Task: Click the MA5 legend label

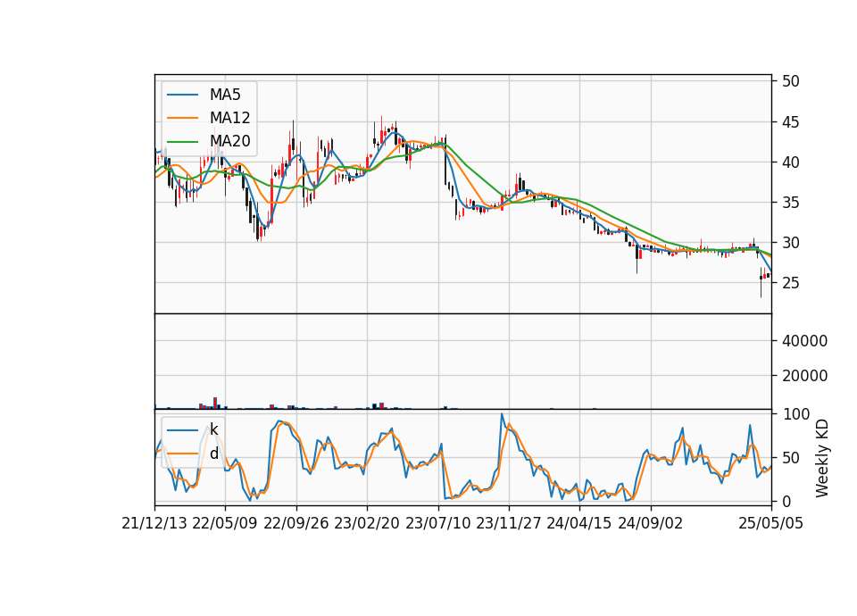Action: 225,95
